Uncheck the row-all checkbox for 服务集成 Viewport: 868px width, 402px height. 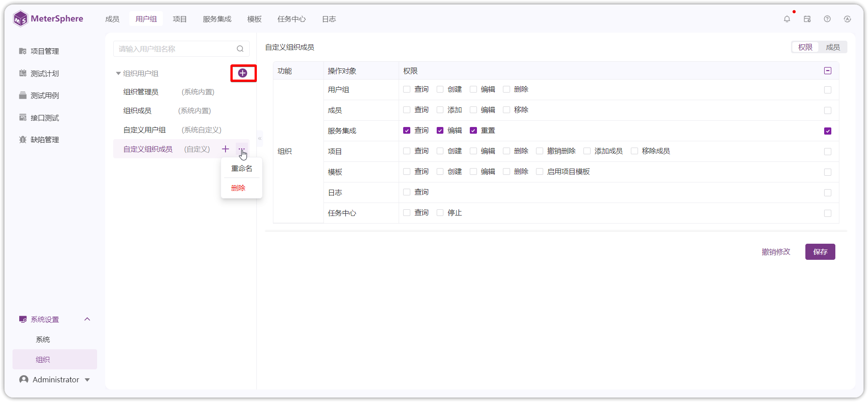click(828, 131)
